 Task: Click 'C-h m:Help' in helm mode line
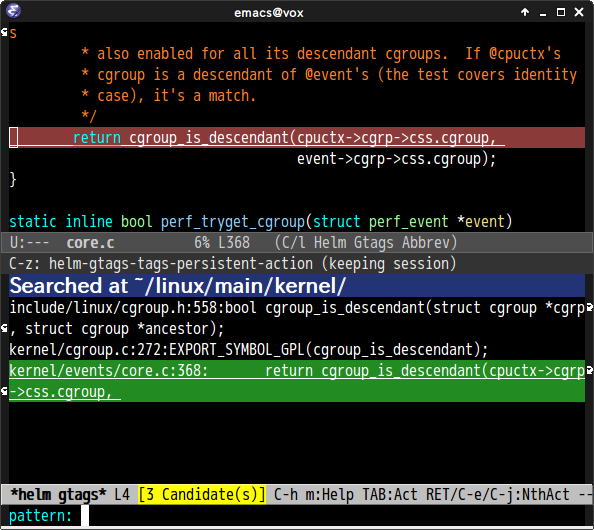click(x=314, y=495)
